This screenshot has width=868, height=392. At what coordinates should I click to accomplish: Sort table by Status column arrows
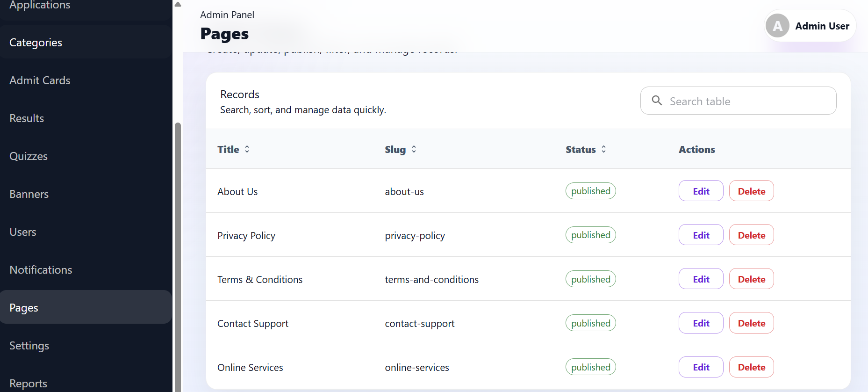point(603,149)
